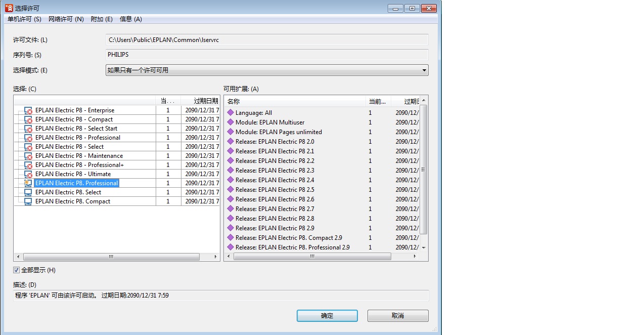Open the 网络许可 menu

click(x=66, y=19)
